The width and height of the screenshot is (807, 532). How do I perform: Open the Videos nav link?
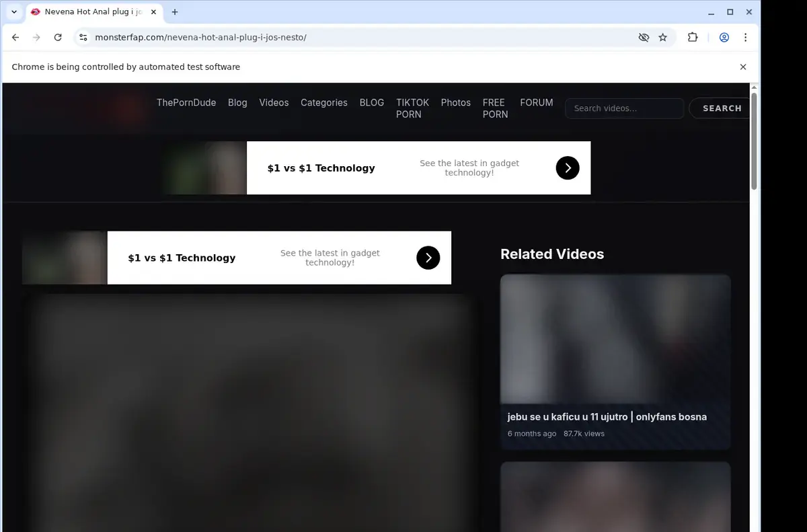coord(274,103)
